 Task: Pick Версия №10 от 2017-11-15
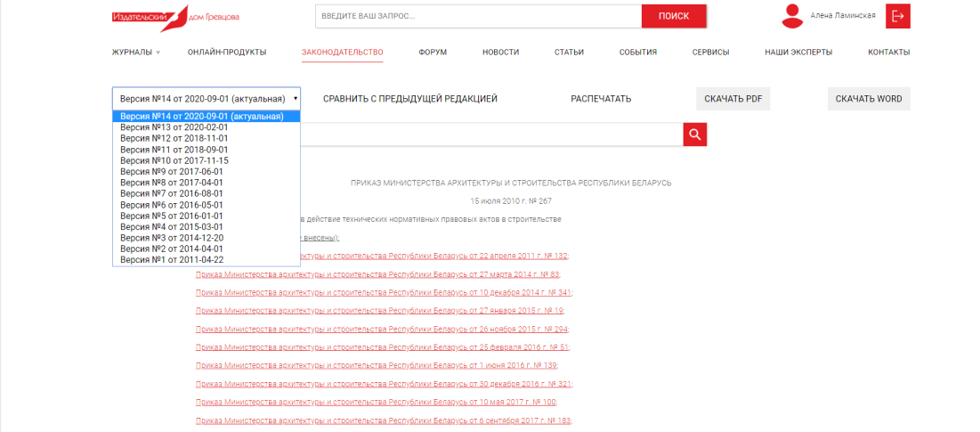[x=174, y=160]
